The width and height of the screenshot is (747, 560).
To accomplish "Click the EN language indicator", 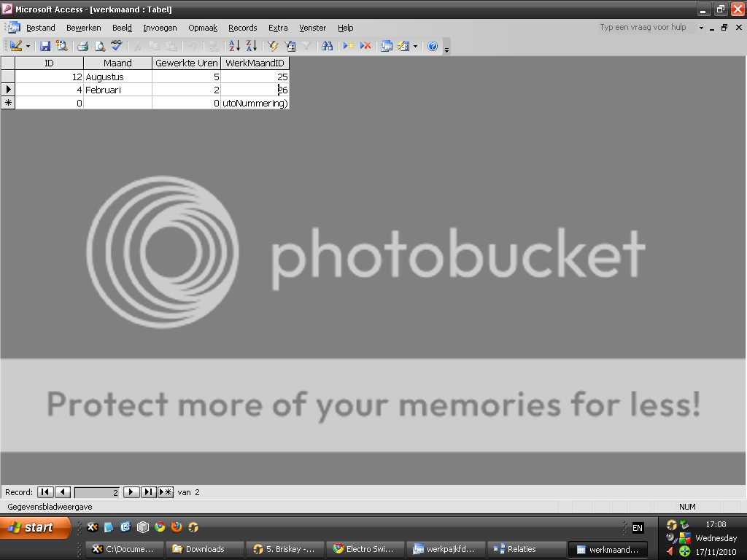I will click(x=638, y=528).
